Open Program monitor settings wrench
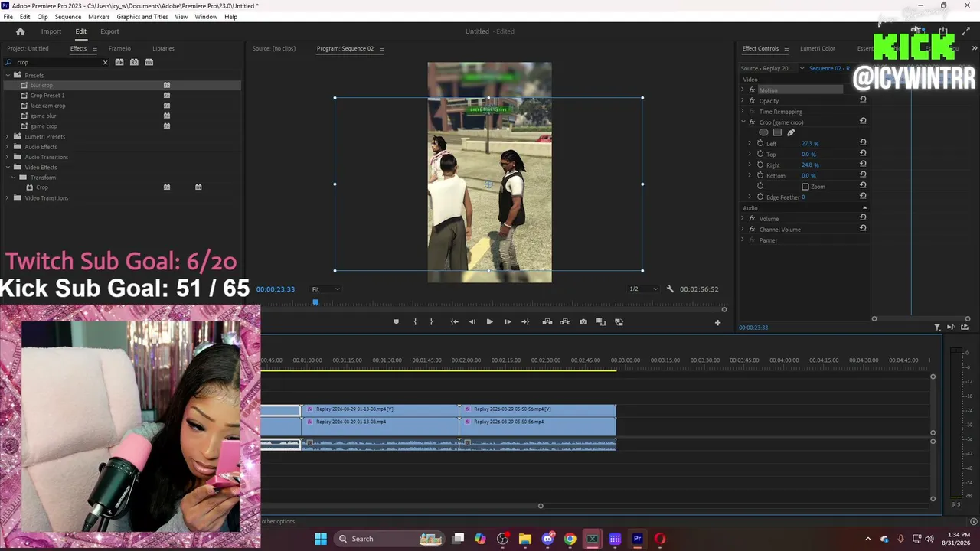 coord(670,289)
